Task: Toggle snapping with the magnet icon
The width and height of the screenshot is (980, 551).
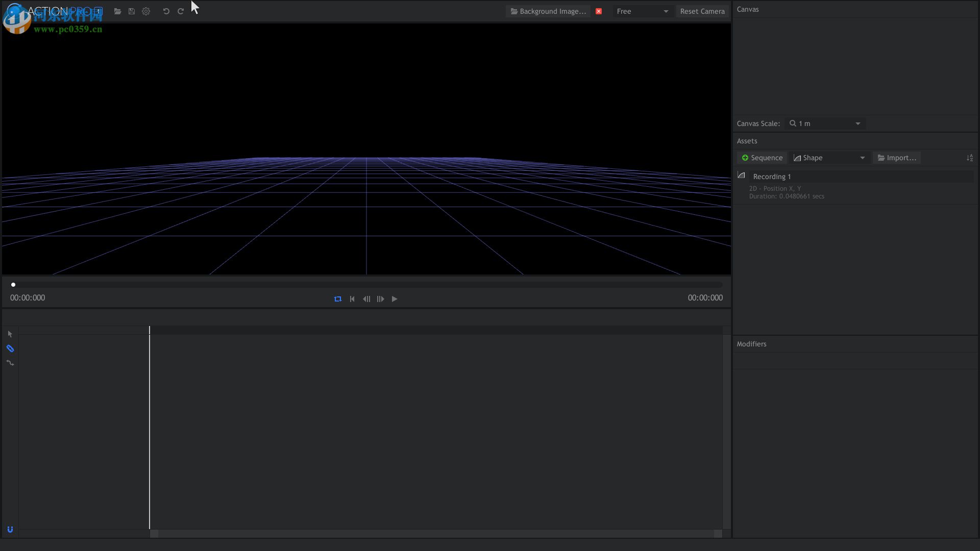Action: tap(10, 530)
